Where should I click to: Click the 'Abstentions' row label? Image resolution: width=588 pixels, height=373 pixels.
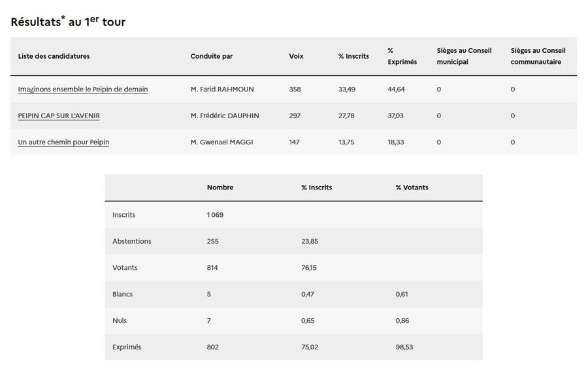131,241
